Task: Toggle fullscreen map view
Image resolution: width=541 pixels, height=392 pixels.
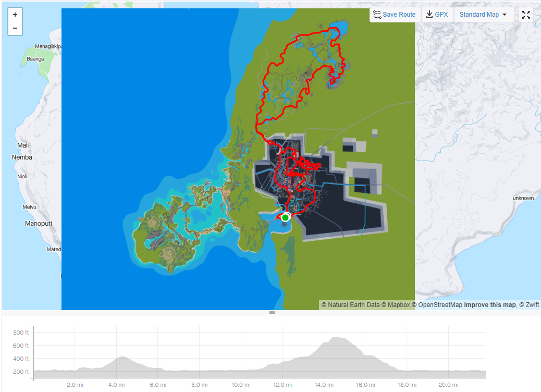Action: point(526,15)
